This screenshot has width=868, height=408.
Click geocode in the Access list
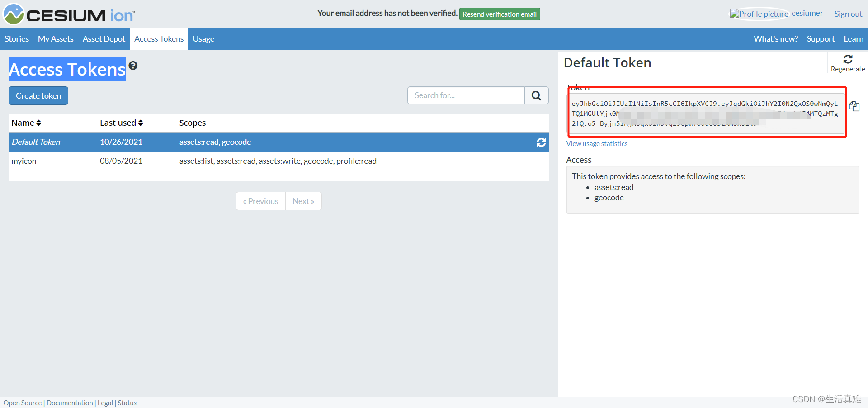click(x=609, y=198)
